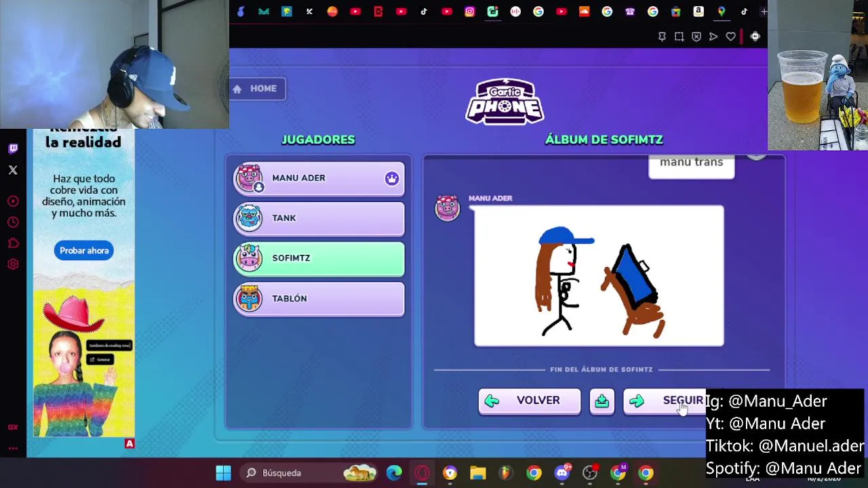The image size is (868, 488).
Task: Open Opera GX from the taskbar
Action: (x=422, y=473)
